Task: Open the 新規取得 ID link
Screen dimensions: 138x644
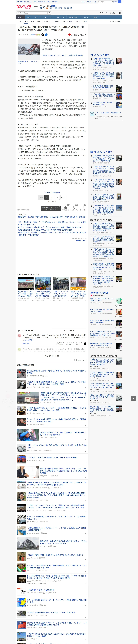Action: (54, 6)
